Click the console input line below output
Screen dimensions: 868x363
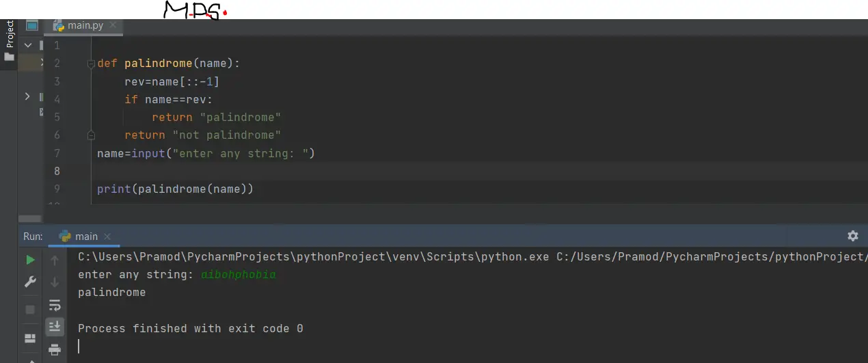coord(273,347)
